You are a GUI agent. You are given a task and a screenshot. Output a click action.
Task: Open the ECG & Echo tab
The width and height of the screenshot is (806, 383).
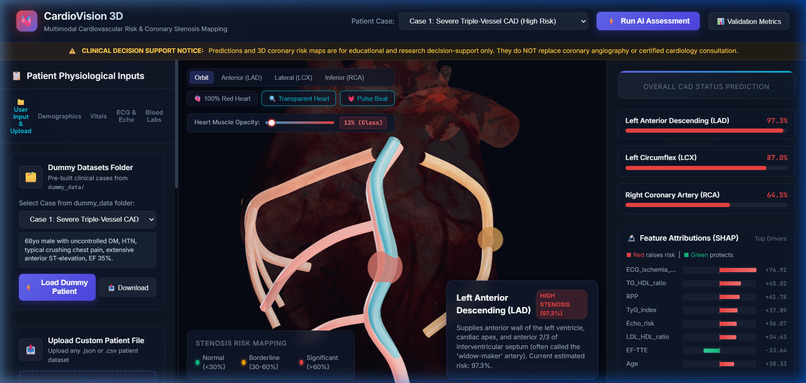click(x=126, y=116)
